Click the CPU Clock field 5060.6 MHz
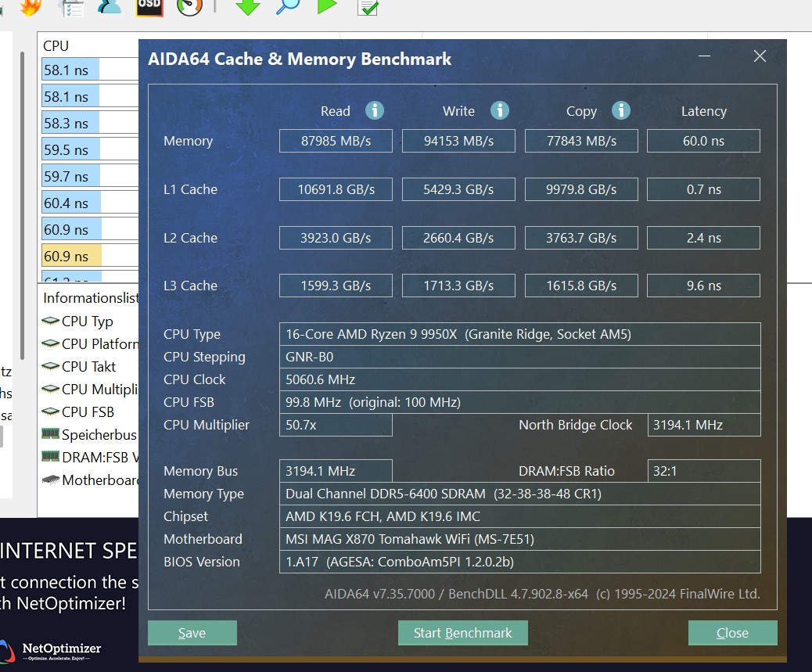Image resolution: width=812 pixels, height=672 pixels. pos(520,379)
